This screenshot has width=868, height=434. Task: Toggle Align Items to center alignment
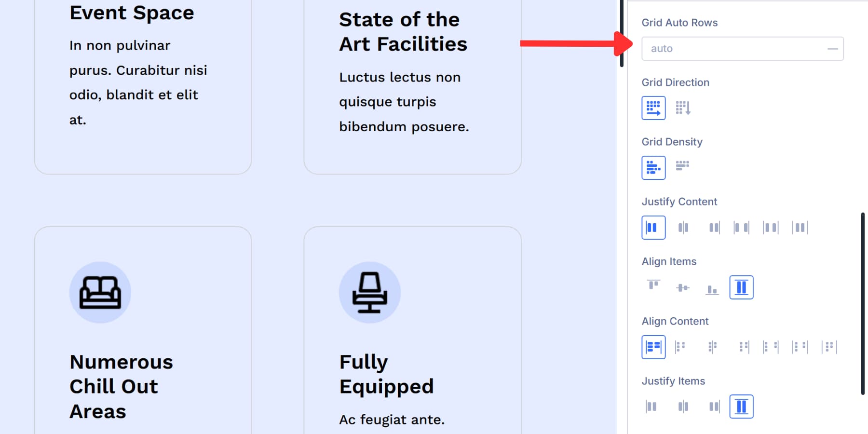click(683, 287)
